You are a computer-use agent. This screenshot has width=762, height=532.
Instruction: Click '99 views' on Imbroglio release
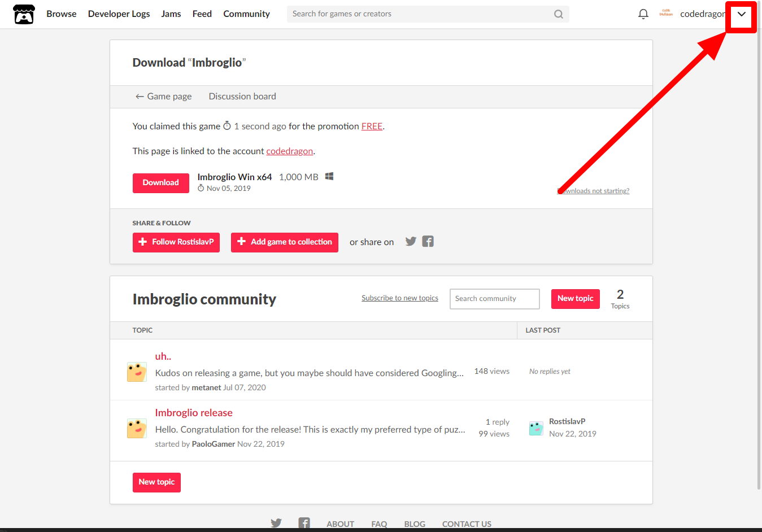pos(494,434)
